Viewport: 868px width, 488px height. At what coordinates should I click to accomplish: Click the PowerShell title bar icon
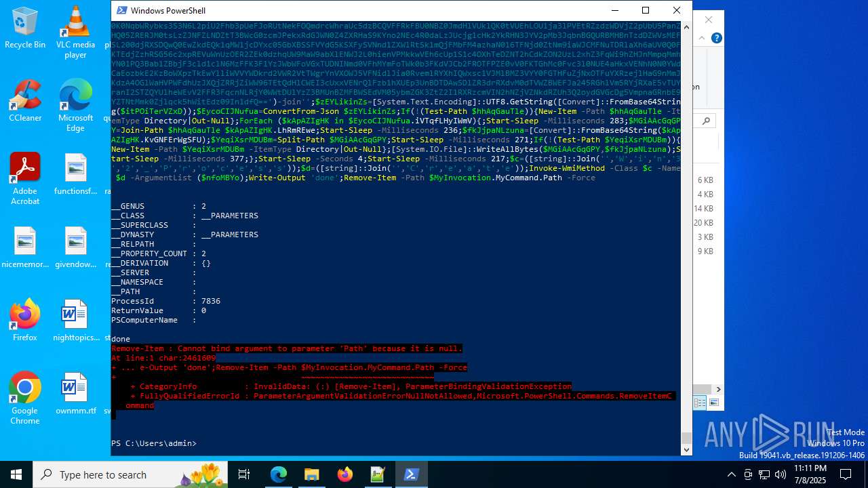tap(121, 10)
